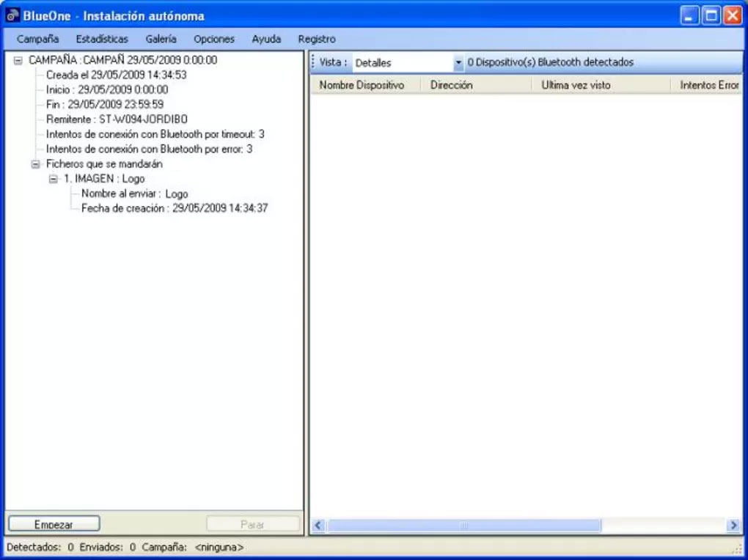
Task: Sort by Ultima vez visto column header
Action: (601, 85)
